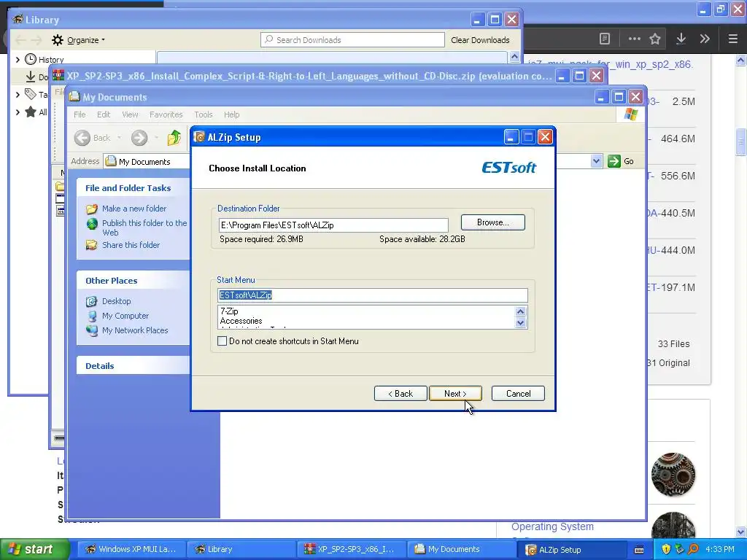The height and width of the screenshot is (560, 747).
Task: Click the Desktop icon in Other Places
Action: click(91, 301)
